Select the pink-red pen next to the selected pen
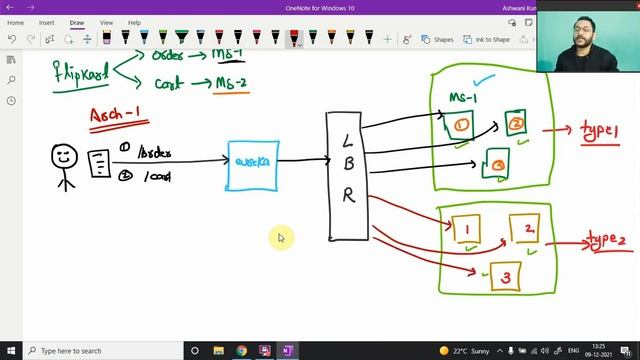The height and width of the screenshot is (360, 640). click(x=256, y=37)
